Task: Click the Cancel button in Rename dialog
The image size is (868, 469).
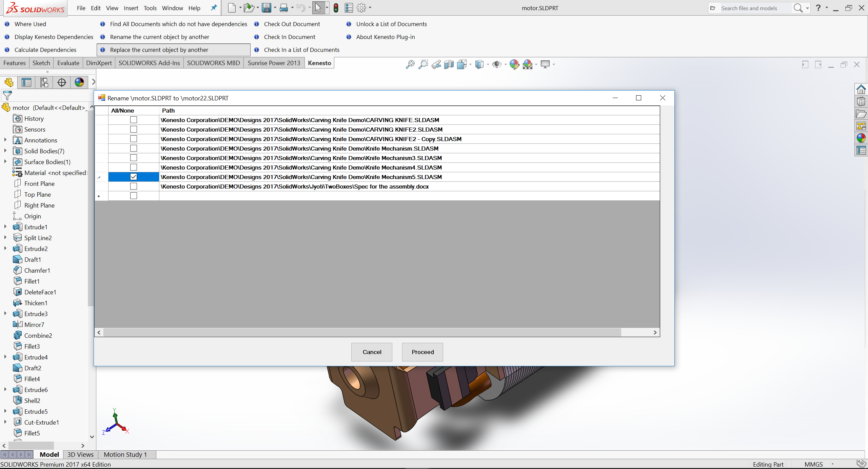Action: point(372,352)
